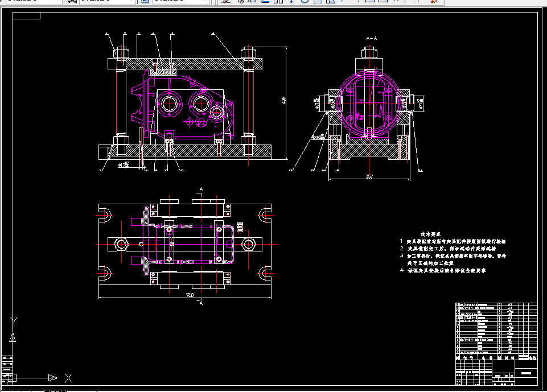Select technical requirement line numbered 4
This screenshot has width=547, height=392.
[x=443, y=270]
